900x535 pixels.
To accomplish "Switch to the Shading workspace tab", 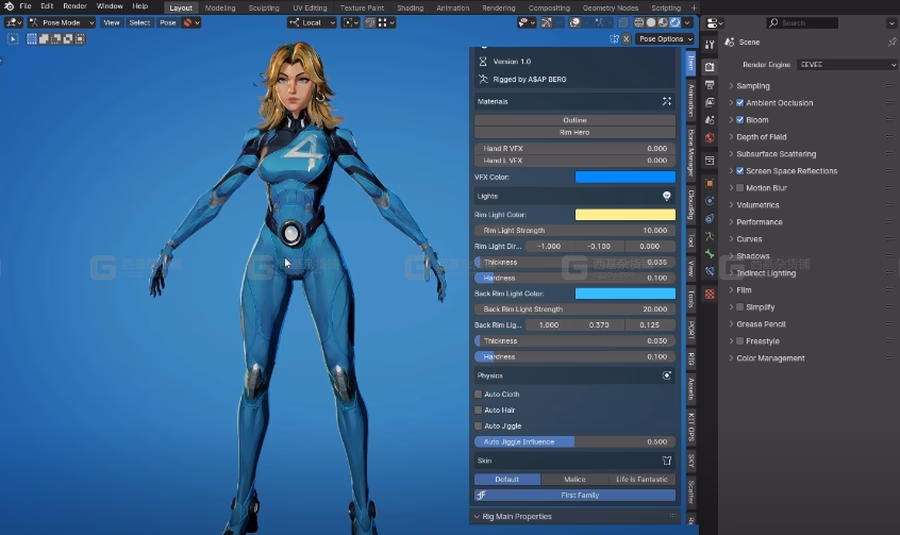I will click(410, 8).
